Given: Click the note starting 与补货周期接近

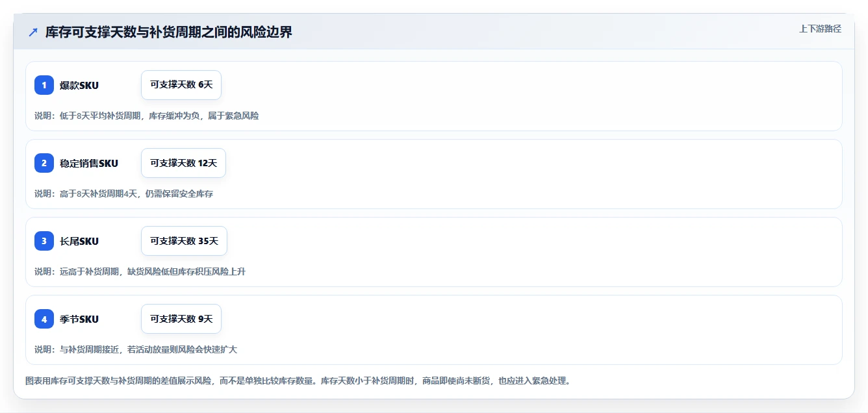Looking at the screenshot, I should point(136,349).
